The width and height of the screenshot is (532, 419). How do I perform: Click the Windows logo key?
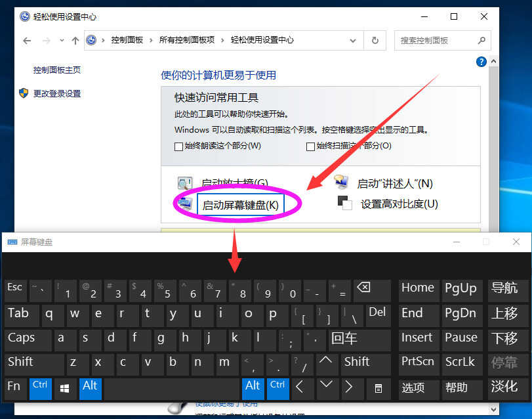[x=65, y=389]
